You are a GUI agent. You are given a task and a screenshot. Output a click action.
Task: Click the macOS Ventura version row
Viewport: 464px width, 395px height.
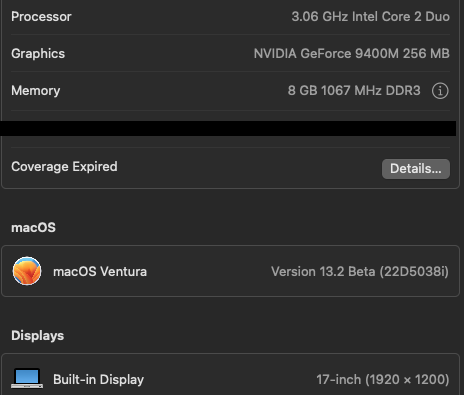[231, 271]
